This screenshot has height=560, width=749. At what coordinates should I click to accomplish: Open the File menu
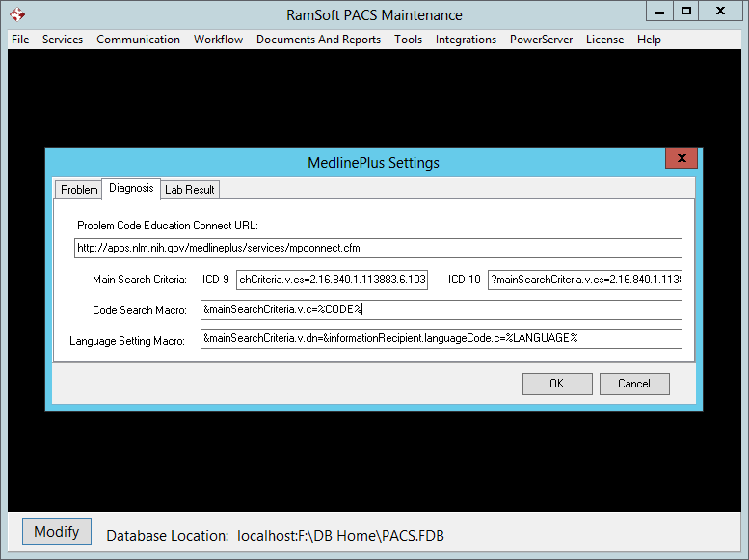point(20,40)
